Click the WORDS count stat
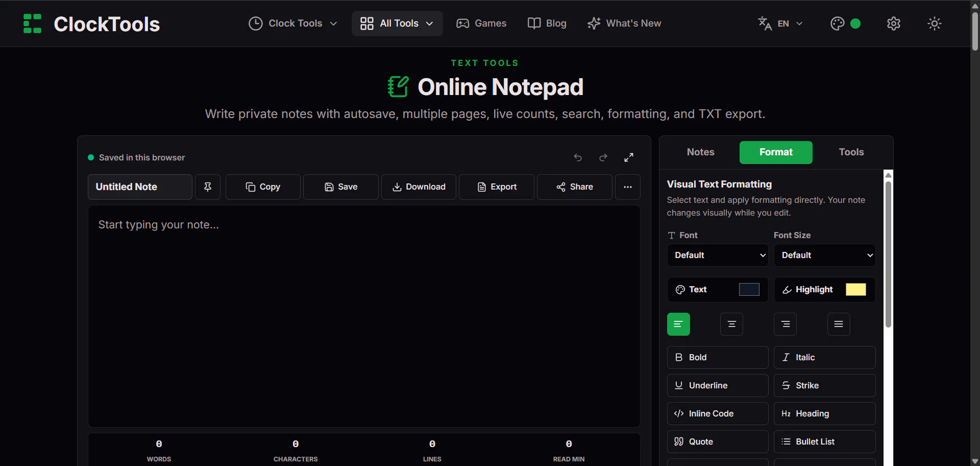980x466 pixels. (159, 451)
